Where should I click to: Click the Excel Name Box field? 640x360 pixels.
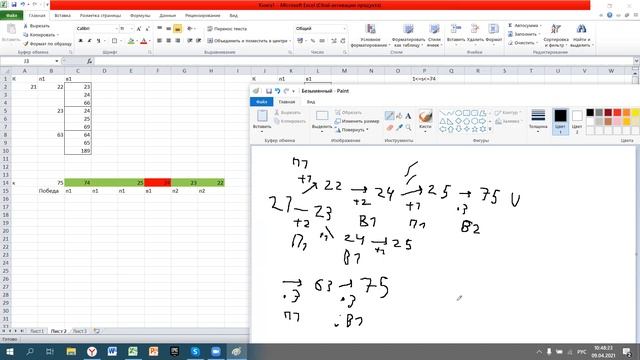point(27,61)
